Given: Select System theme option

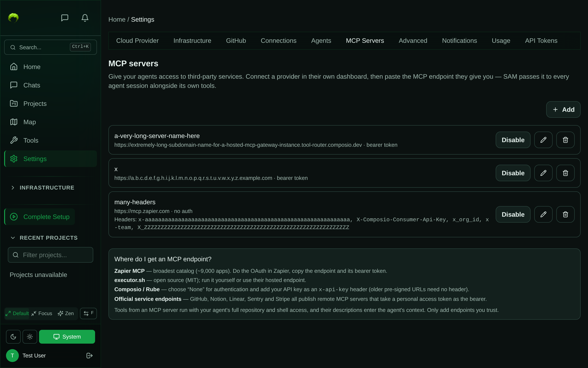Looking at the screenshot, I should (x=67, y=336).
